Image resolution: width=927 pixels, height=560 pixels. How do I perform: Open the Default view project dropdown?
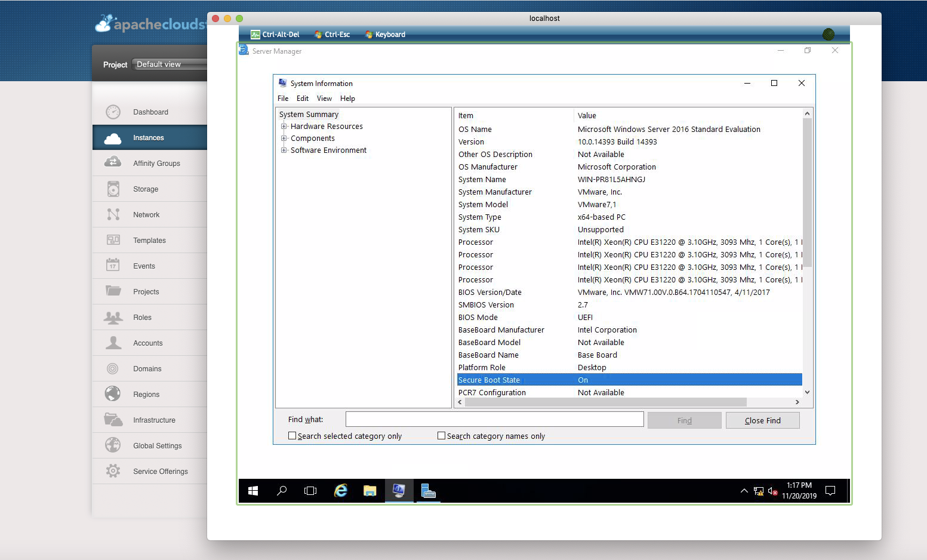pyautogui.click(x=170, y=64)
